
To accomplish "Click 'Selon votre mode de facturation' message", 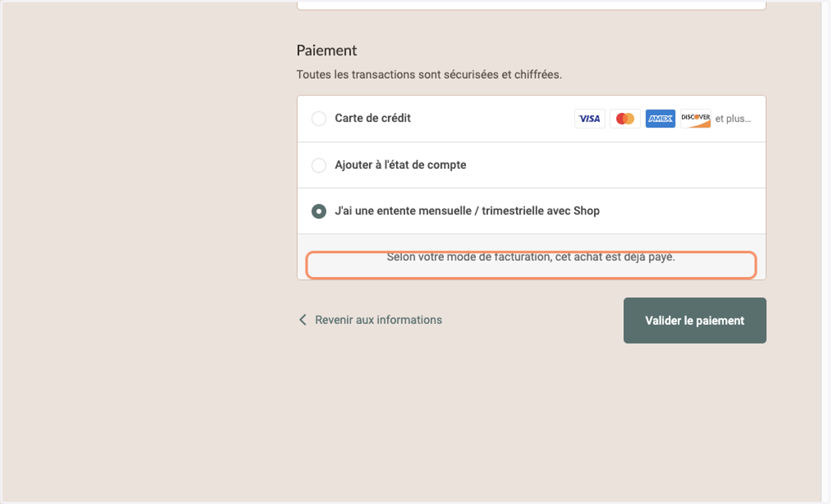I will tap(531, 257).
